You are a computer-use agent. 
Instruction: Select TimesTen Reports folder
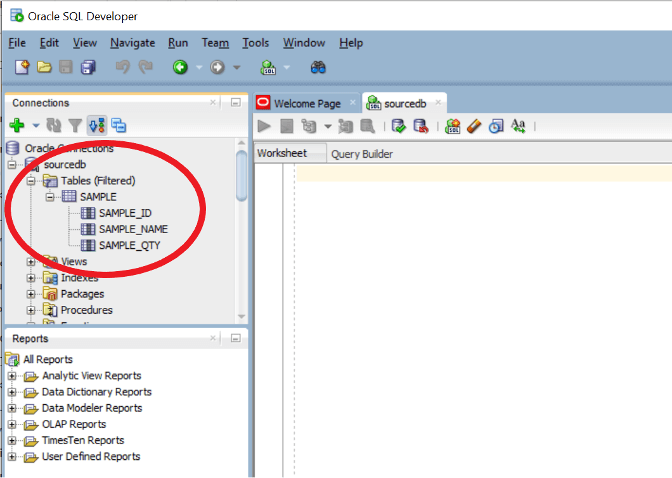tap(74, 441)
